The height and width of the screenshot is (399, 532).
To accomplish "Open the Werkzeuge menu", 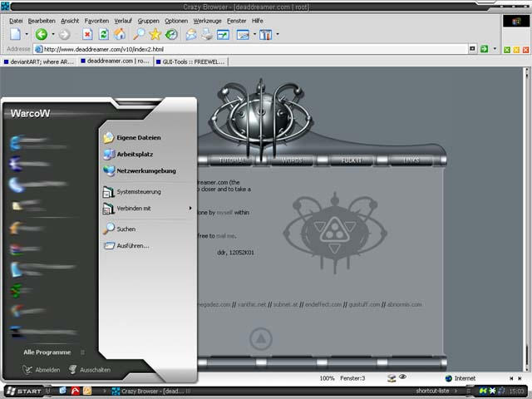I will (x=207, y=21).
